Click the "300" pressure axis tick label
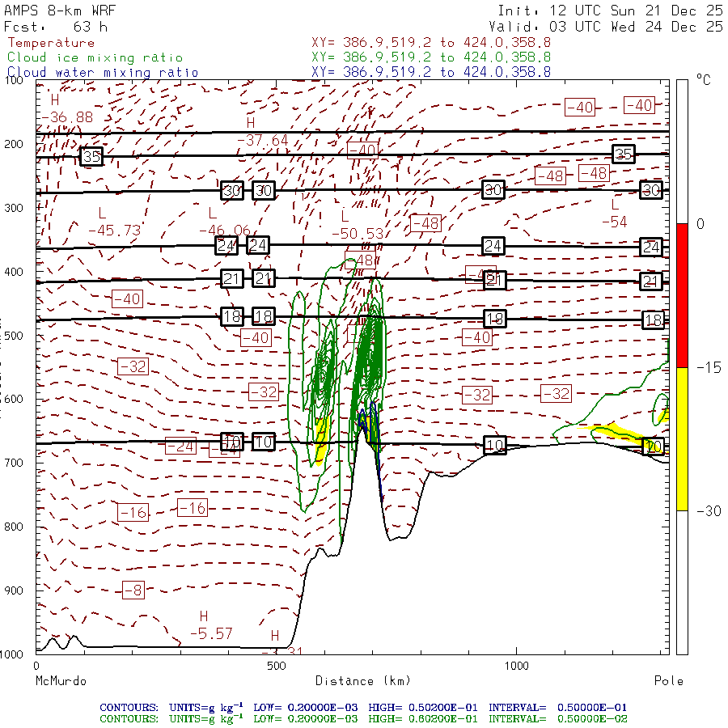Image resolution: width=728 pixels, height=728 pixels. pyautogui.click(x=14, y=208)
